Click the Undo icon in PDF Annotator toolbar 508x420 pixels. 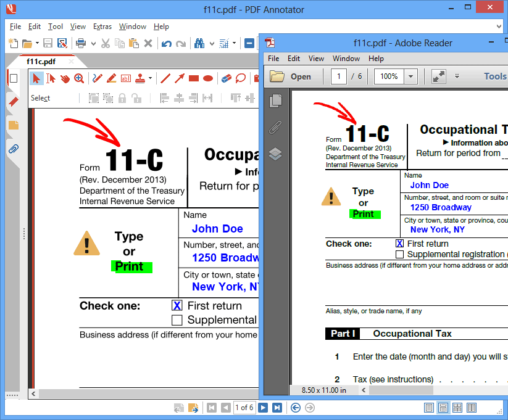click(x=165, y=43)
